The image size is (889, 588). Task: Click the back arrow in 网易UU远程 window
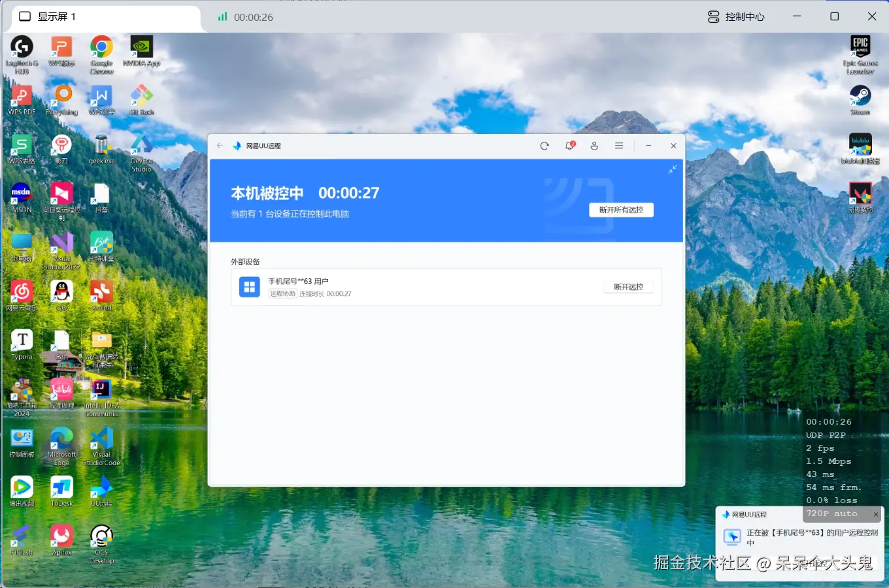click(220, 146)
